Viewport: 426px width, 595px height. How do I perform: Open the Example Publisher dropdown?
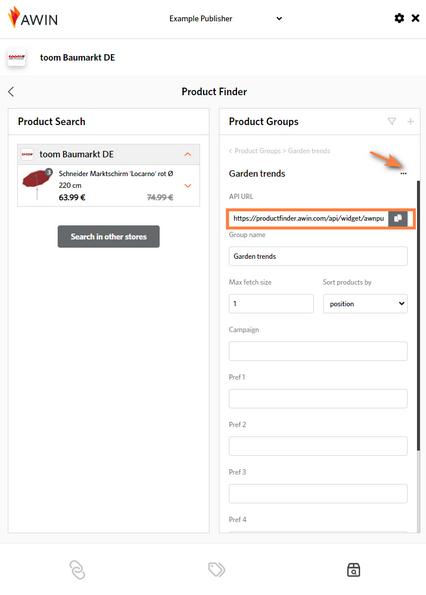[225, 19]
